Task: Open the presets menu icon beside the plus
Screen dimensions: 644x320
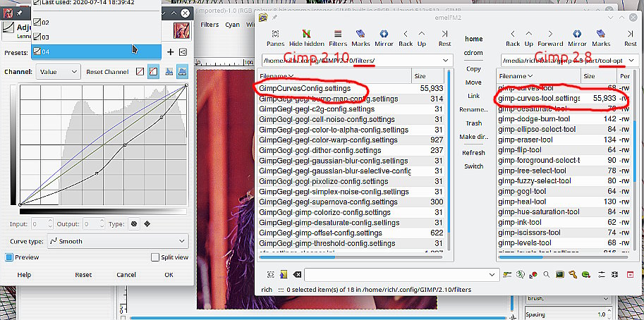Action: (x=183, y=52)
